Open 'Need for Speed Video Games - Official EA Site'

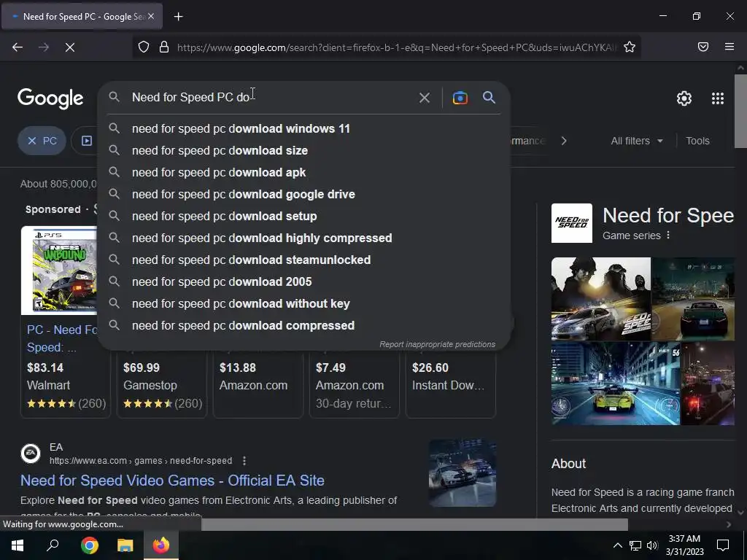172,481
